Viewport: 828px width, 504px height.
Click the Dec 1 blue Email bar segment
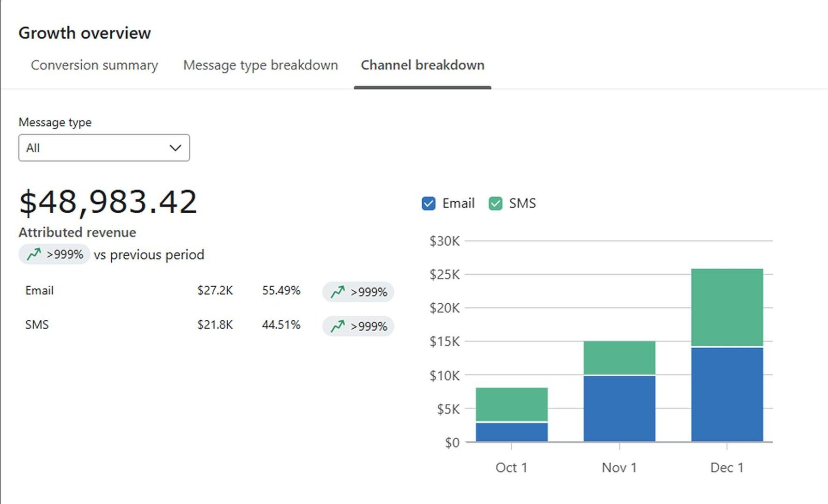(x=727, y=394)
